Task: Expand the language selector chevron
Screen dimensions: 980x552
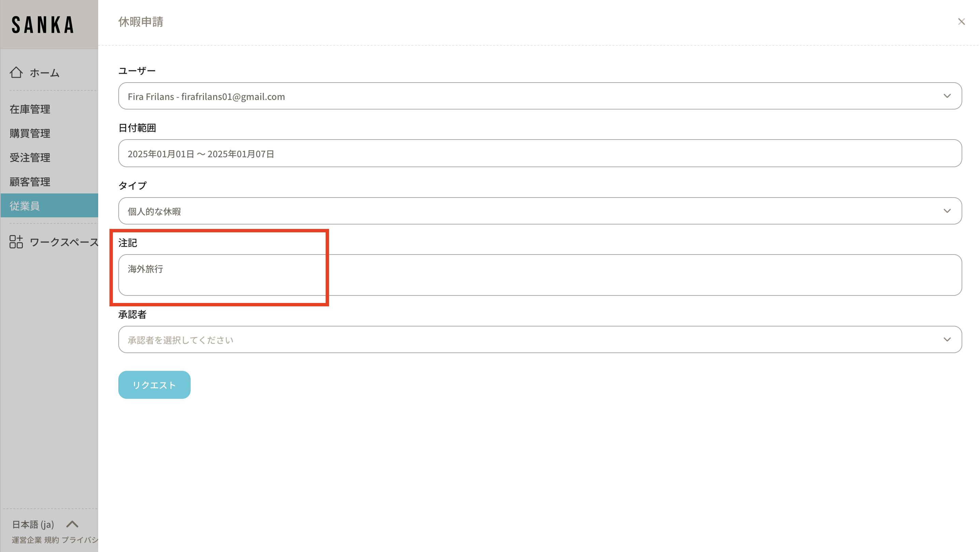Action: tap(72, 524)
